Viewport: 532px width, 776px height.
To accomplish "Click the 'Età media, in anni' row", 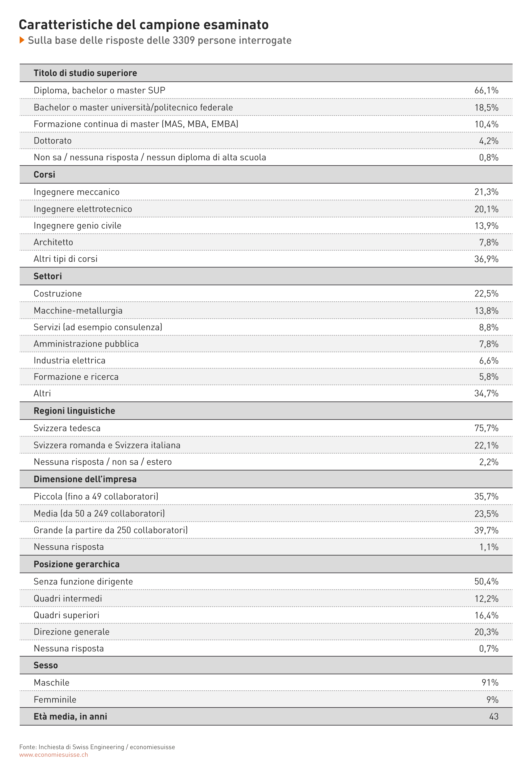I will click(266, 716).
